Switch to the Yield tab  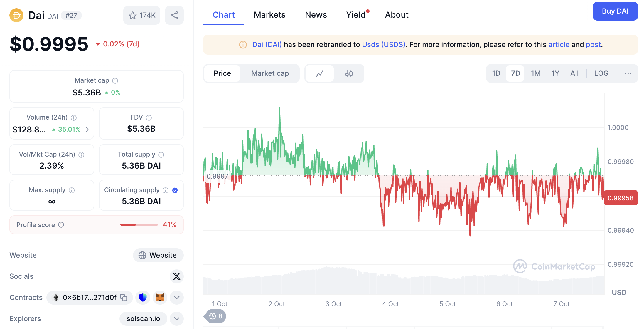(x=356, y=15)
